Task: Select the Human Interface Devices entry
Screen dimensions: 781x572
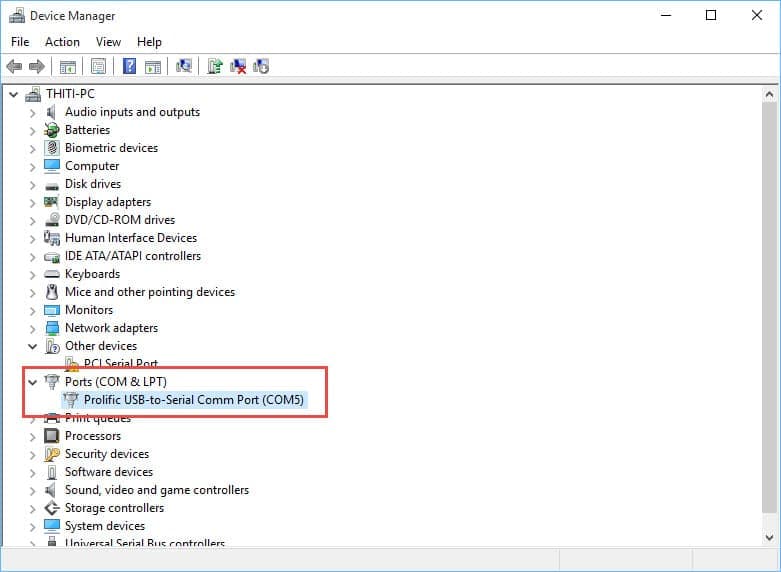Action: coord(130,238)
